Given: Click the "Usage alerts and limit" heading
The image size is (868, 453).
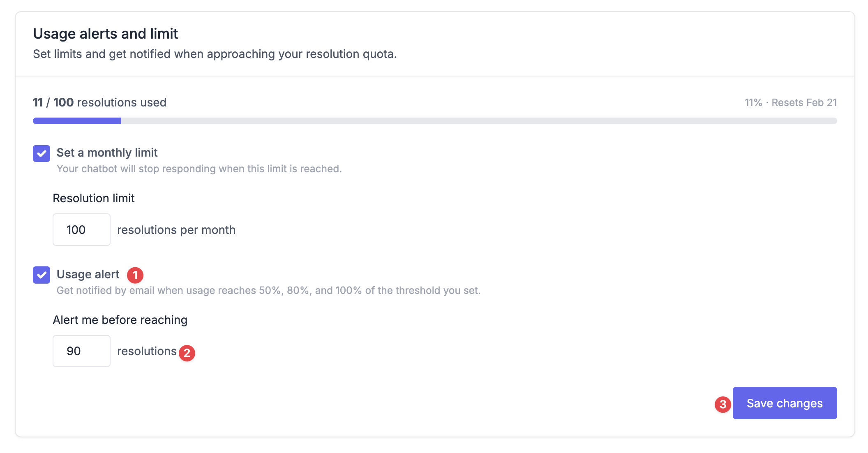Looking at the screenshot, I should point(105,34).
